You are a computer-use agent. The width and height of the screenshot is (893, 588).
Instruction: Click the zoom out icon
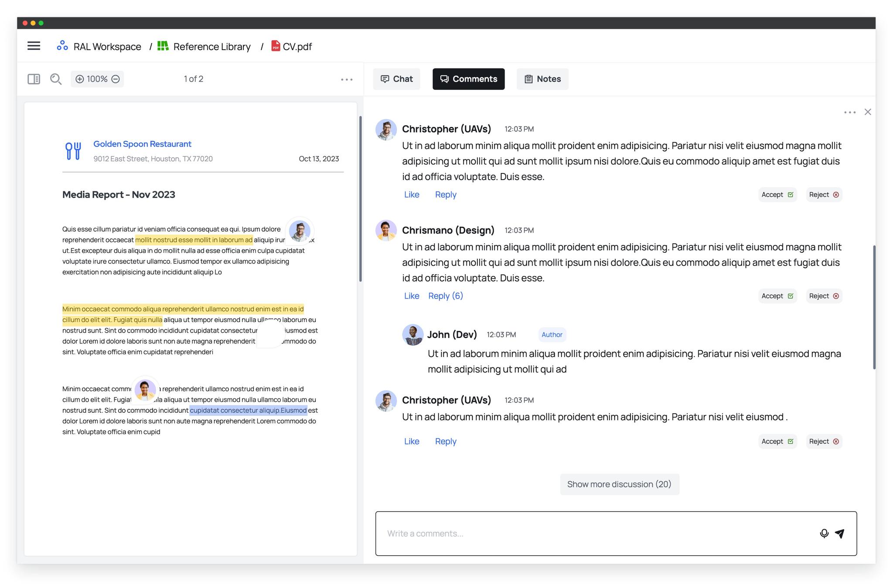pos(116,79)
